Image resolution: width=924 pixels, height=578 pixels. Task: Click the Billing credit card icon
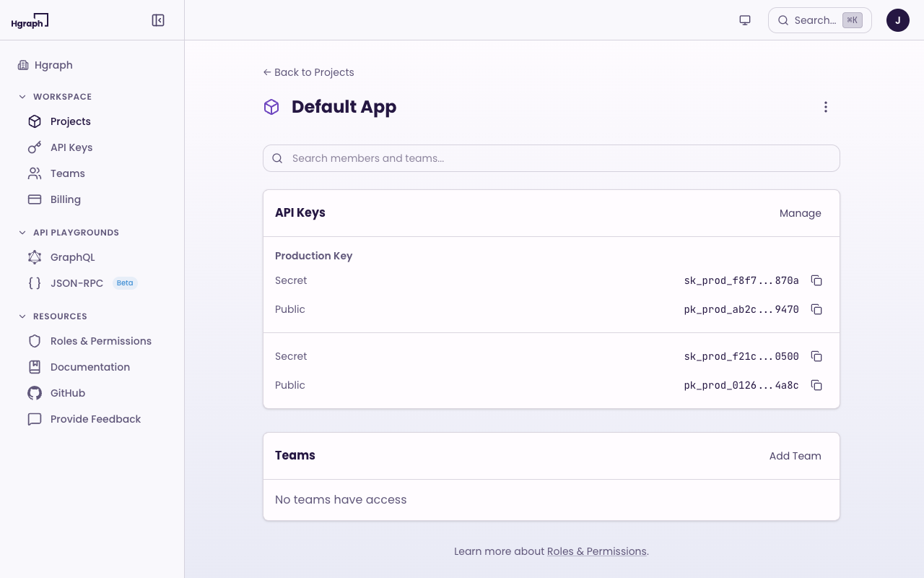35,199
